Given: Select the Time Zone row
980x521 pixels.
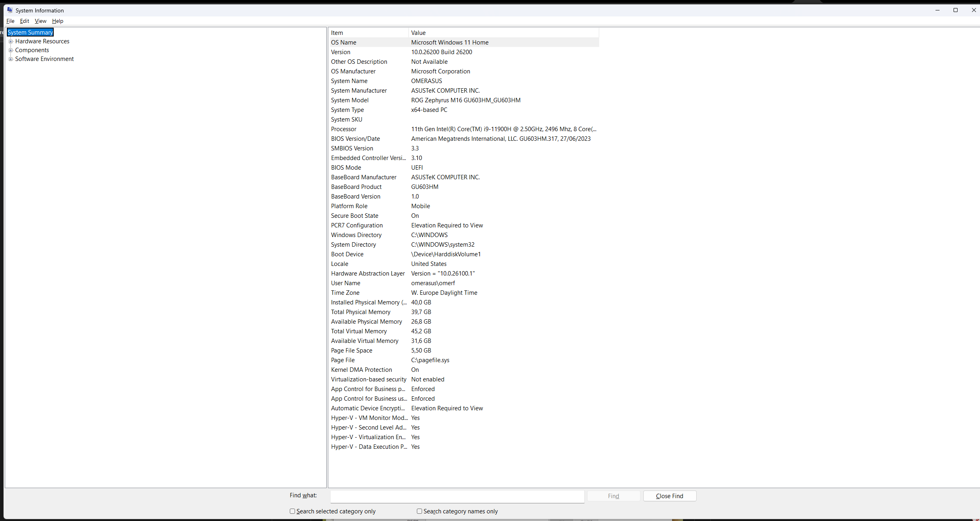Looking at the screenshot, I should click(x=464, y=293).
